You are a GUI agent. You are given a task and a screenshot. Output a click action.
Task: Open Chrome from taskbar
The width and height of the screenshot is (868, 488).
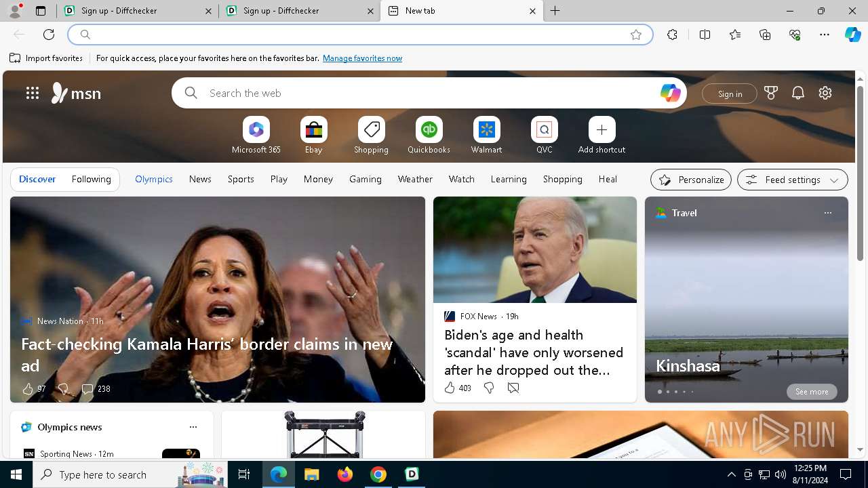click(x=378, y=474)
